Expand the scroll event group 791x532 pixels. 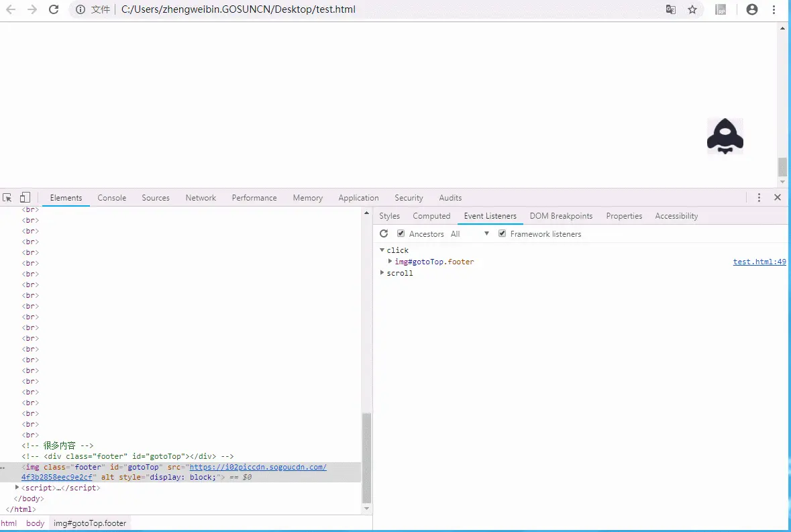(x=382, y=273)
